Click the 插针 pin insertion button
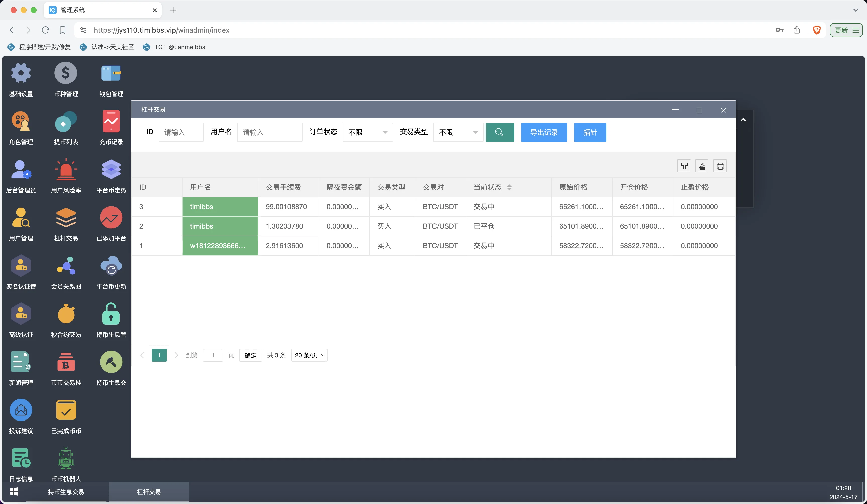 coord(590,132)
